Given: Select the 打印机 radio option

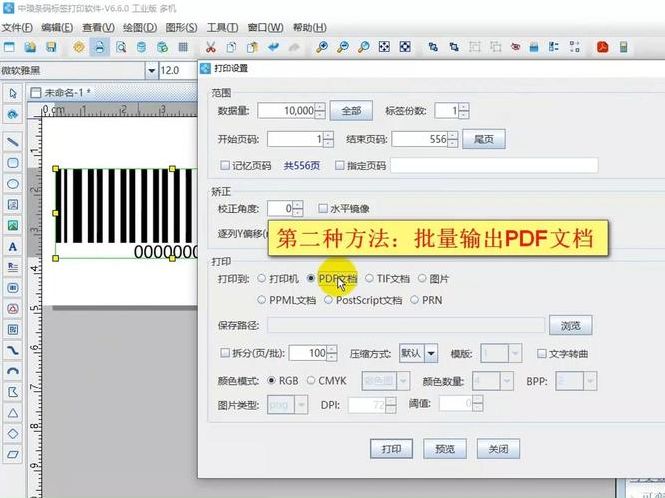Looking at the screenshot, I should click(262, 278).
